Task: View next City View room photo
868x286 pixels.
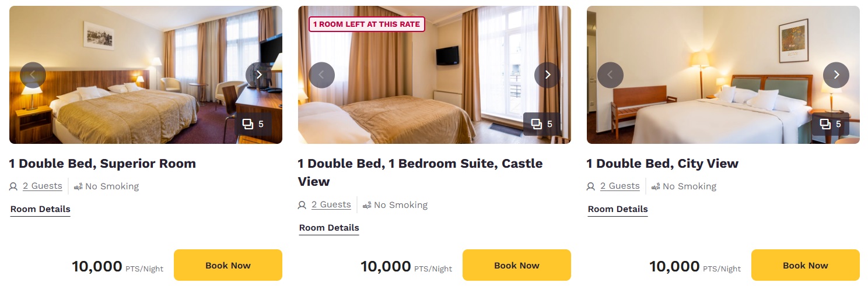Action: click(x=836, y=75)
